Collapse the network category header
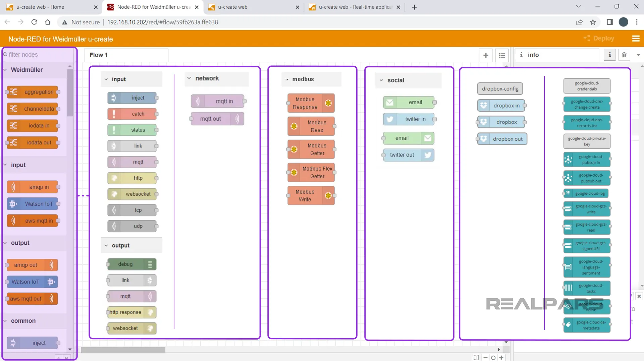644x362 pixels. (x=217, y=78)
